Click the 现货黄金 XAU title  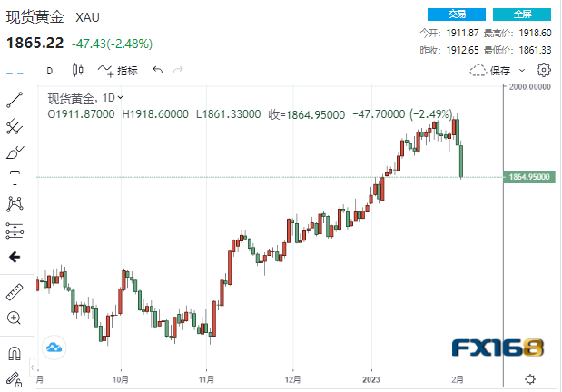click(x=53, y=17)
